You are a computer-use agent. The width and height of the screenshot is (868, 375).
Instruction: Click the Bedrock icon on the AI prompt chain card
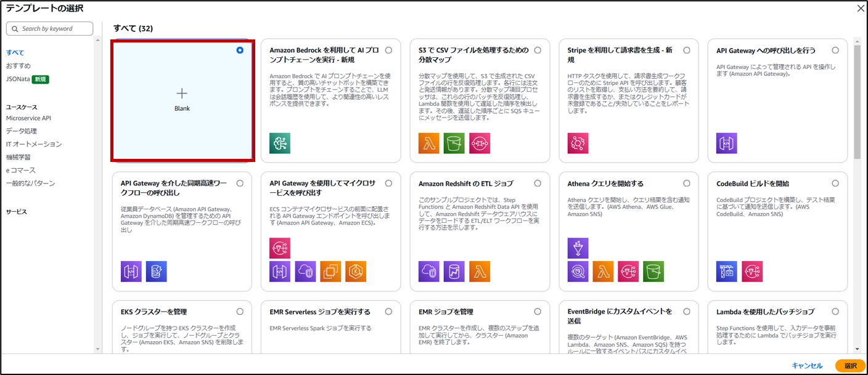(280, 143)
